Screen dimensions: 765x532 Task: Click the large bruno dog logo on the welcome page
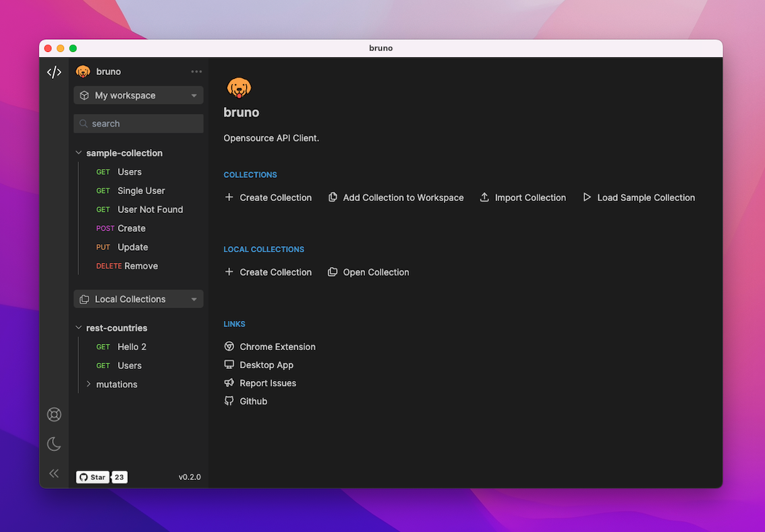(239, 88)
